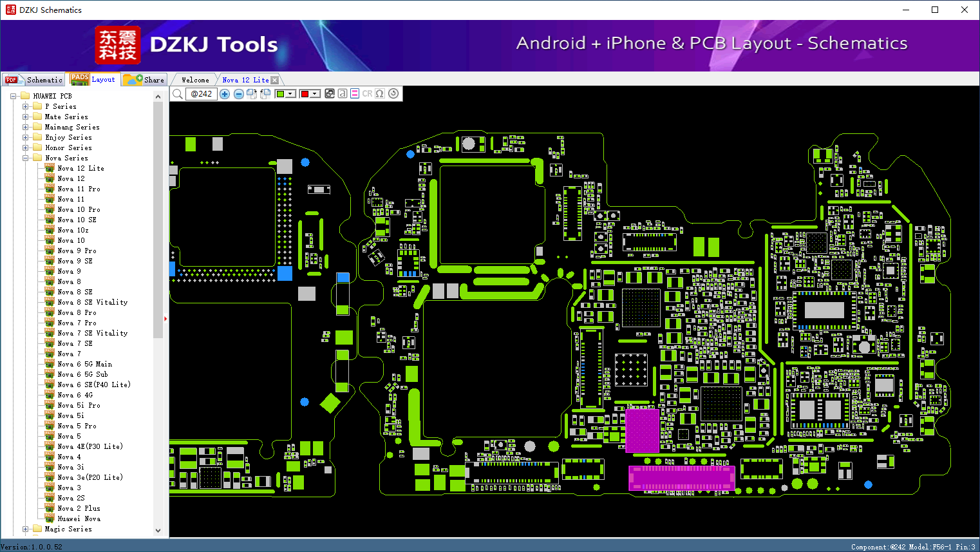Screen dimensions: 980x552
Task: Click the green color swatch
Action: pos(281,94)
